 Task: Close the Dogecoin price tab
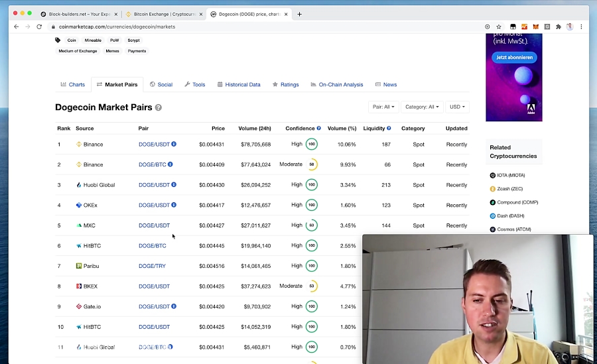[286, 14]
